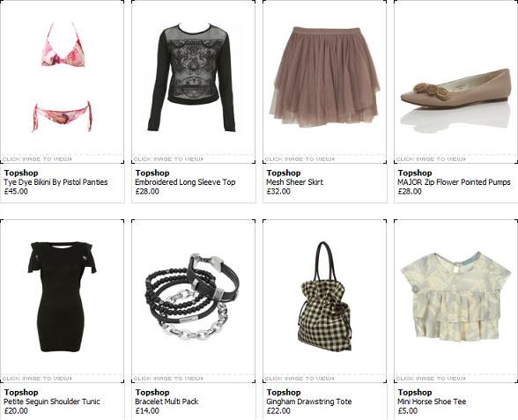Click 'Click image to view' under the bracelets
518x420 pixels.
[168, 379]
